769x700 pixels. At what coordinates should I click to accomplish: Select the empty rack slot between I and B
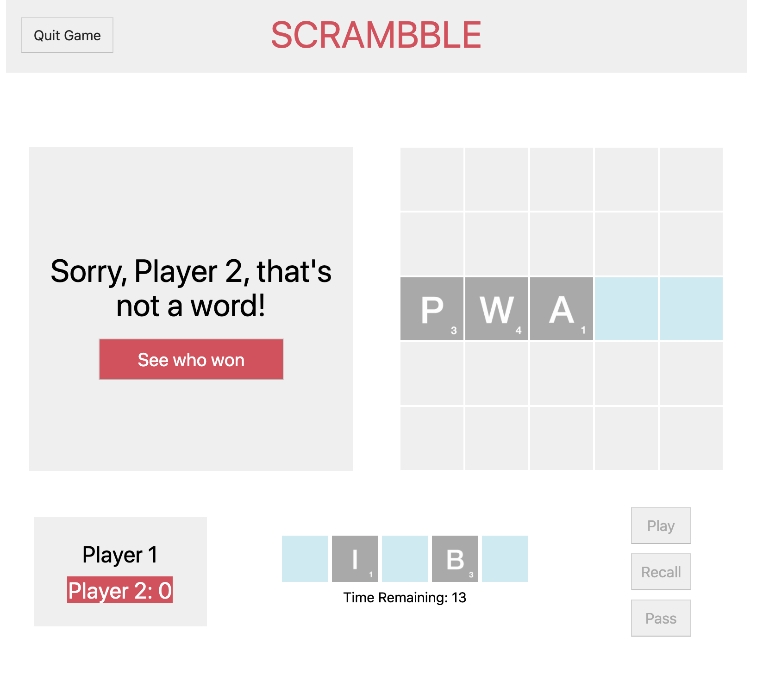tap(405, 559)
